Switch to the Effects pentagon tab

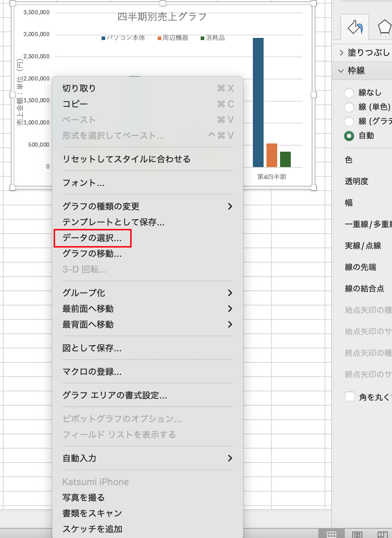click(x=384, y=27)
